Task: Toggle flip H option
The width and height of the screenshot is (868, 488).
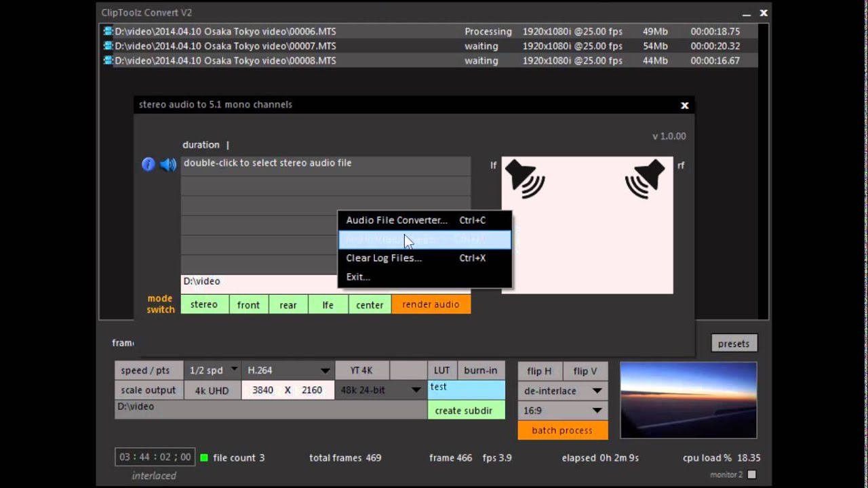Action: [x=540, y=371]
